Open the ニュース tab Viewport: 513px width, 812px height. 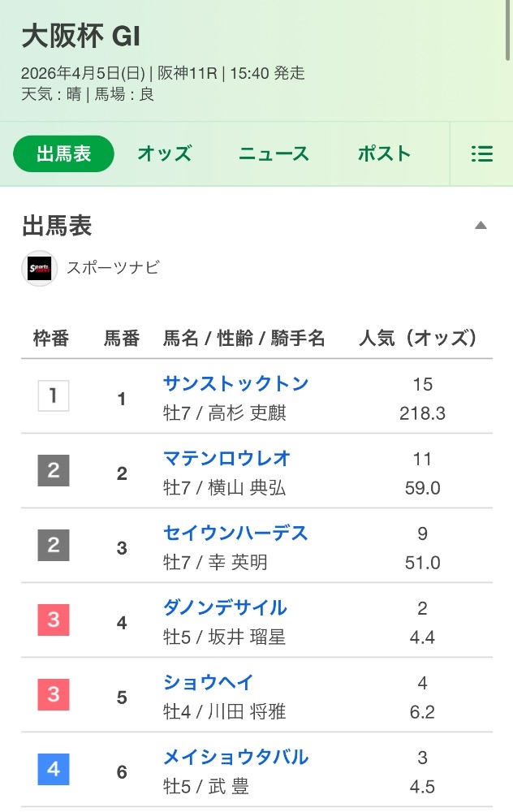274,154
